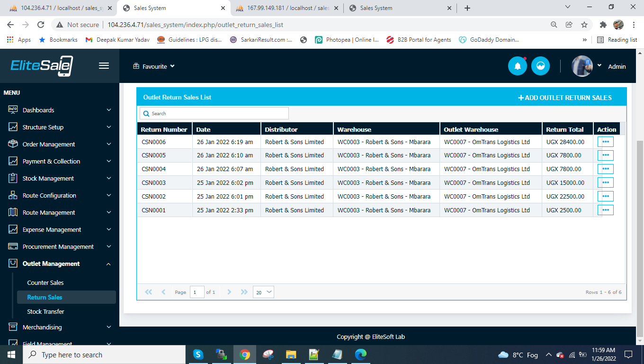Open Skype from the Windows taskbar
Viewport: 644px width, 364px height.
[198, 355]
